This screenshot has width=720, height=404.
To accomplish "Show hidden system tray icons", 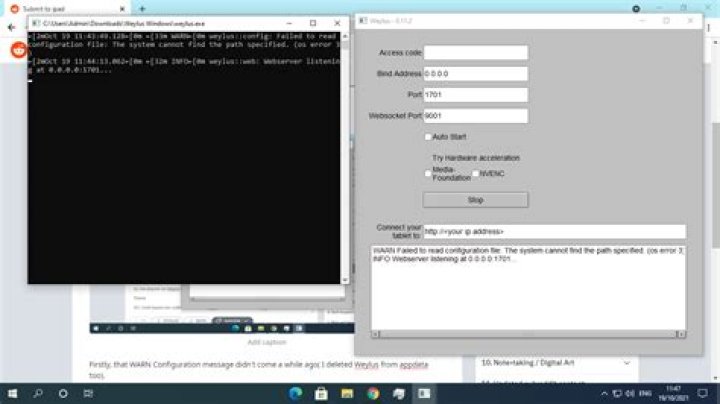I will [604, 393].
